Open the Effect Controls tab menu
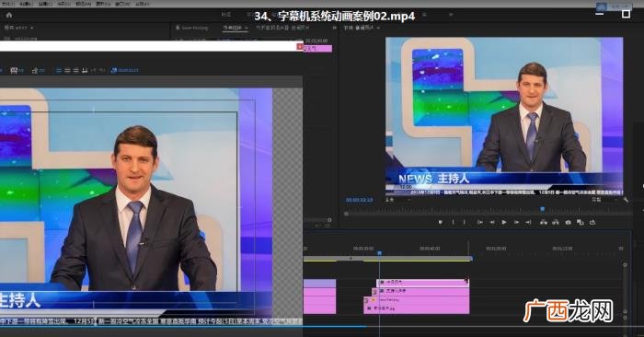 click(x=246, y=28)
